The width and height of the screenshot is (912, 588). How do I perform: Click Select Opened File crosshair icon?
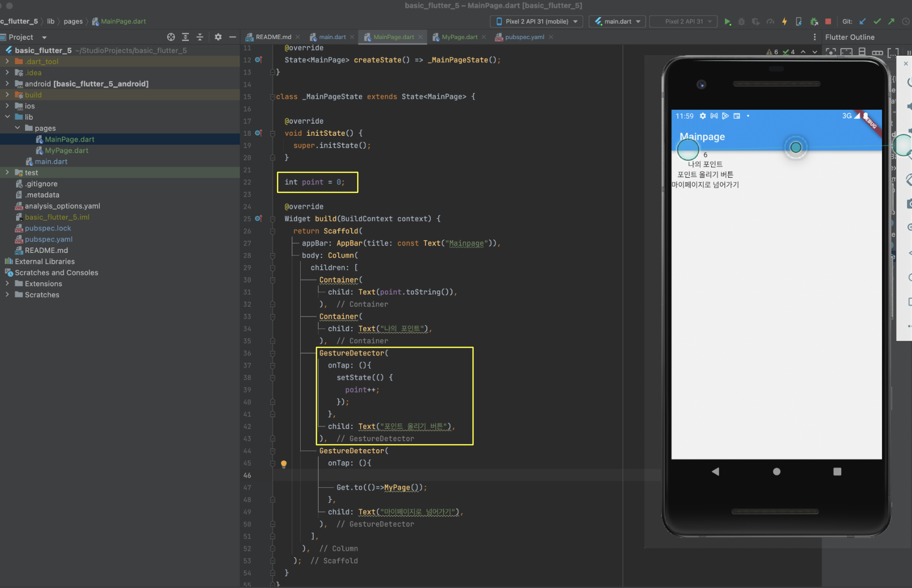(x=171, y=37)
